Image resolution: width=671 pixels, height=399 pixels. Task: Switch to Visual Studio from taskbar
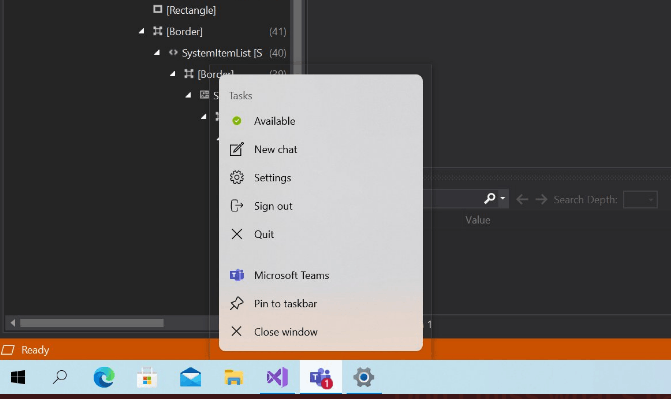point(277,377)
